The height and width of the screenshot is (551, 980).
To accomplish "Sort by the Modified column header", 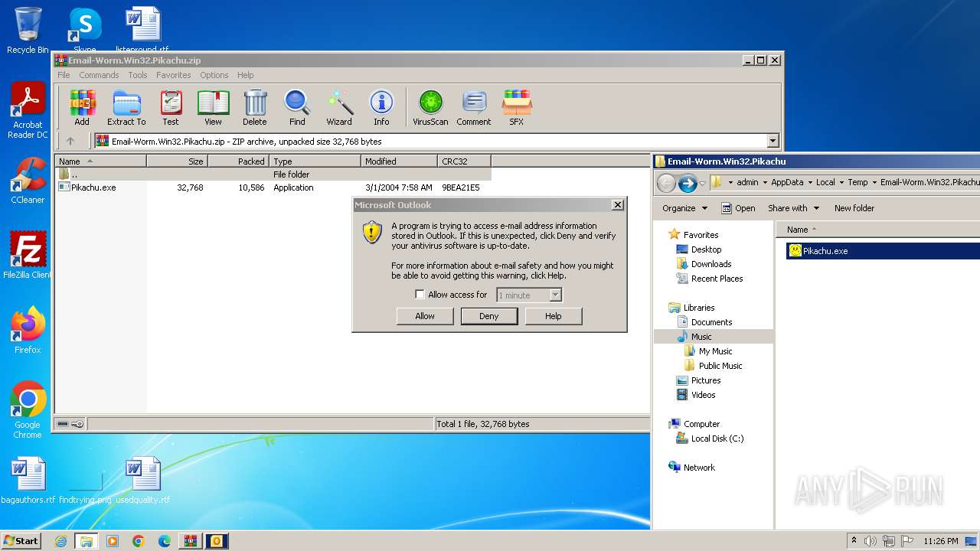I will click(x=399, y=161).
